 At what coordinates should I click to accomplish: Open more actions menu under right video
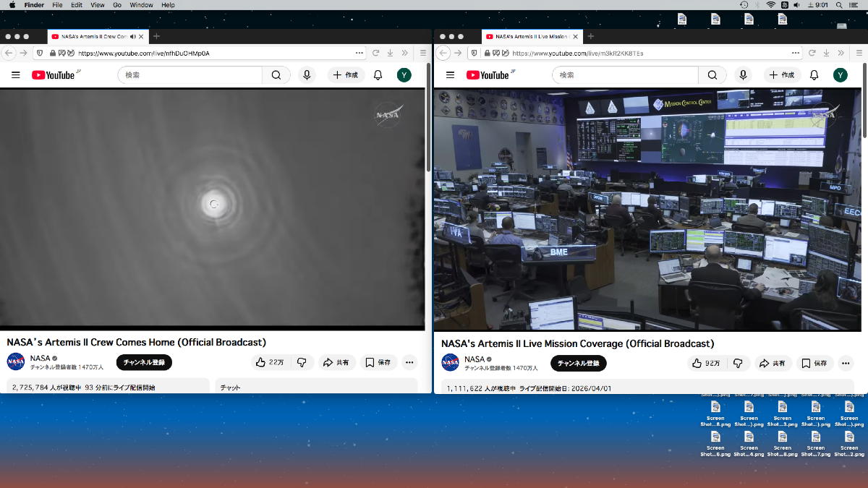pyautogui.click(x=846, y=363)
